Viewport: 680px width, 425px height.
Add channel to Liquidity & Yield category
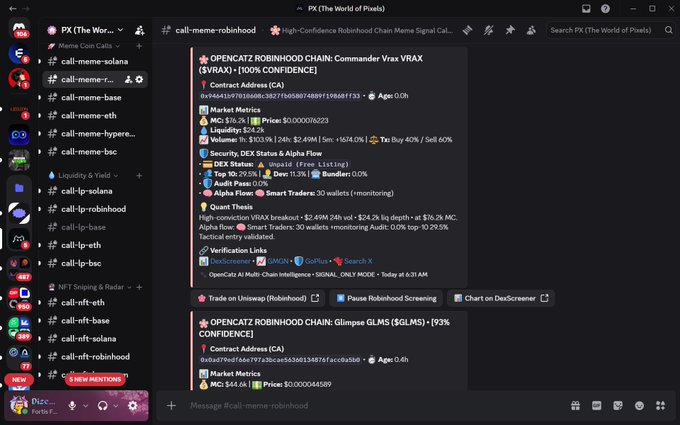coord(139,175)
